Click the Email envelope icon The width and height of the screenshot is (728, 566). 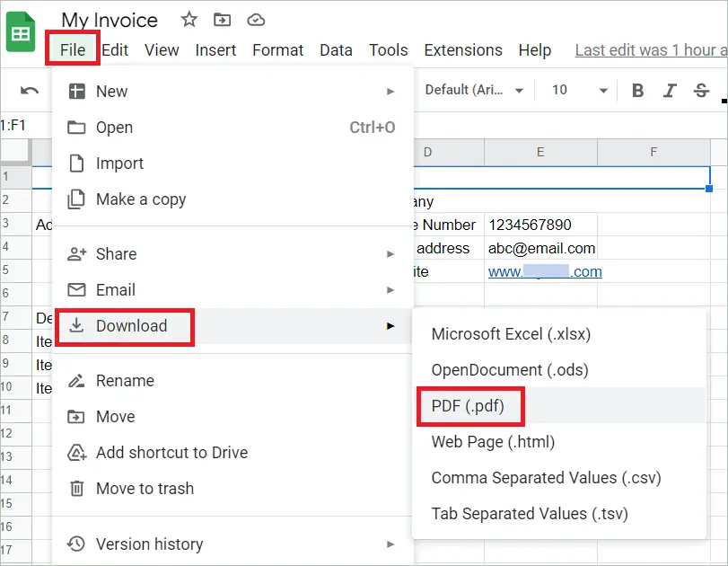point(75,289)
